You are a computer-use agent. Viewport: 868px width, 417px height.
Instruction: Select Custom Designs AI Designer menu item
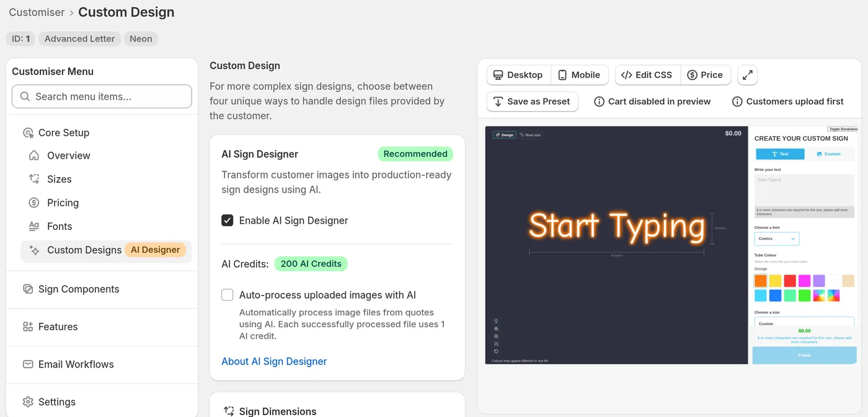coord(106,250)
